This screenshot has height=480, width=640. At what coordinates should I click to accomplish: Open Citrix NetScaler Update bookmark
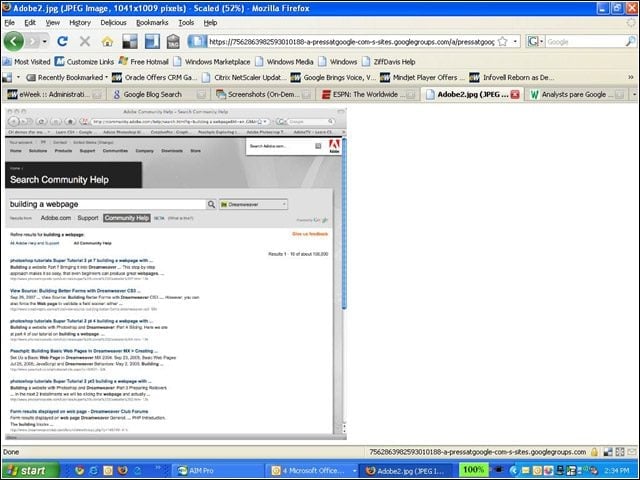click(x=244, y=77)
